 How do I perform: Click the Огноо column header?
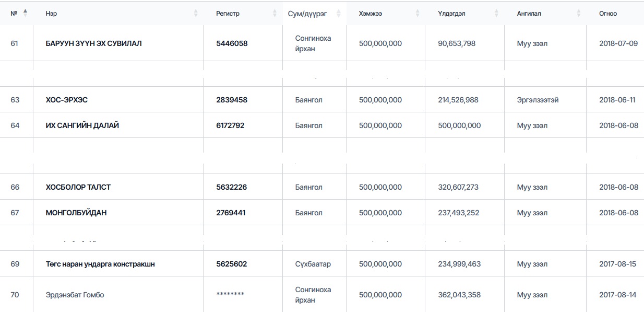608,14
